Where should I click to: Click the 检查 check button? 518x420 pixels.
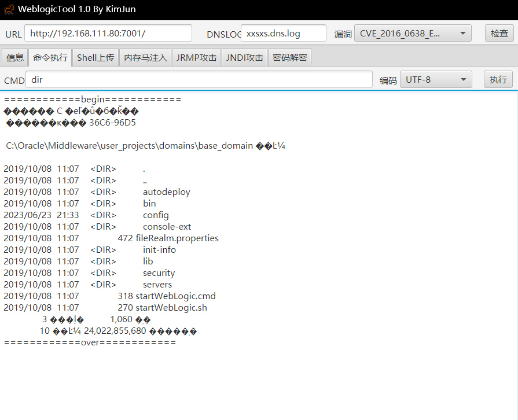(x=499, y=34)
